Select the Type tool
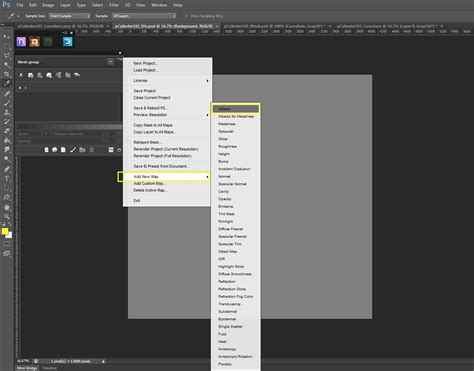Image resolution: width=474 pixels, height=371 pixels. (x=7, y=178)
